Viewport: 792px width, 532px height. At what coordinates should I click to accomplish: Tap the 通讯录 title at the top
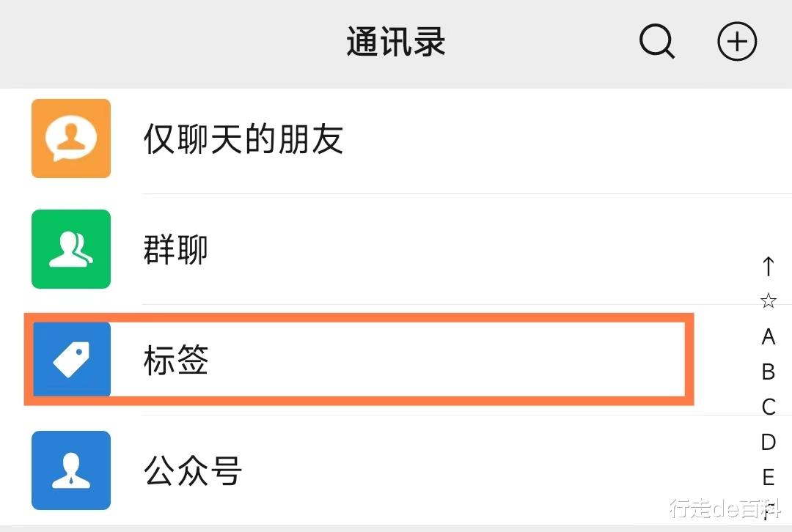pos(395,42)
